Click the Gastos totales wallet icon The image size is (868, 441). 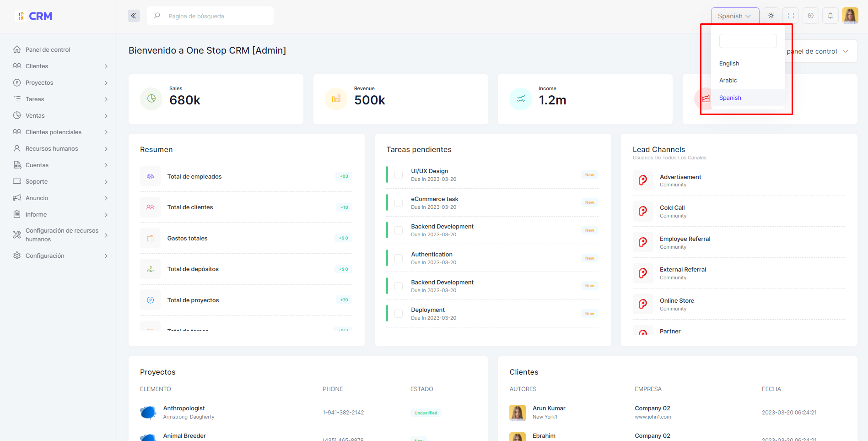click(150, 238)
